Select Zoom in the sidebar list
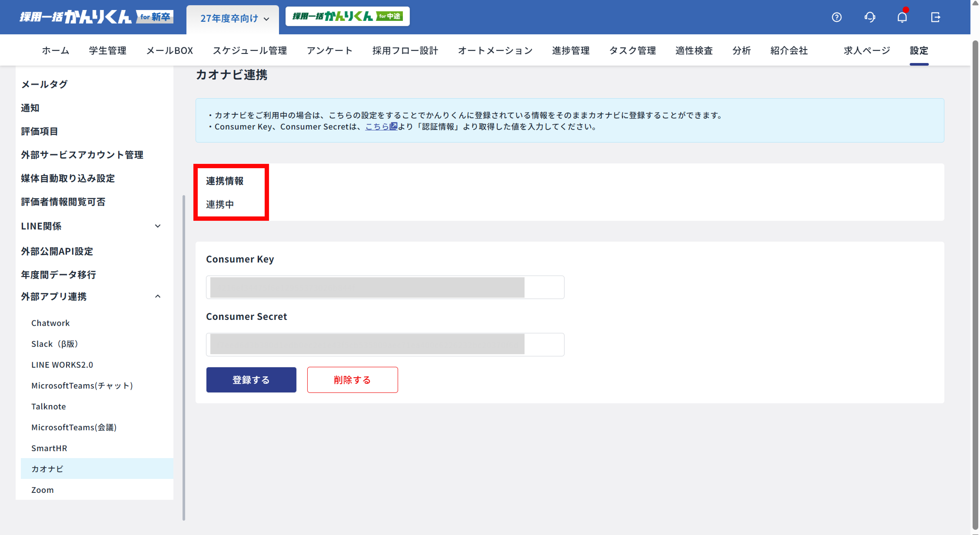 [43, 490]
